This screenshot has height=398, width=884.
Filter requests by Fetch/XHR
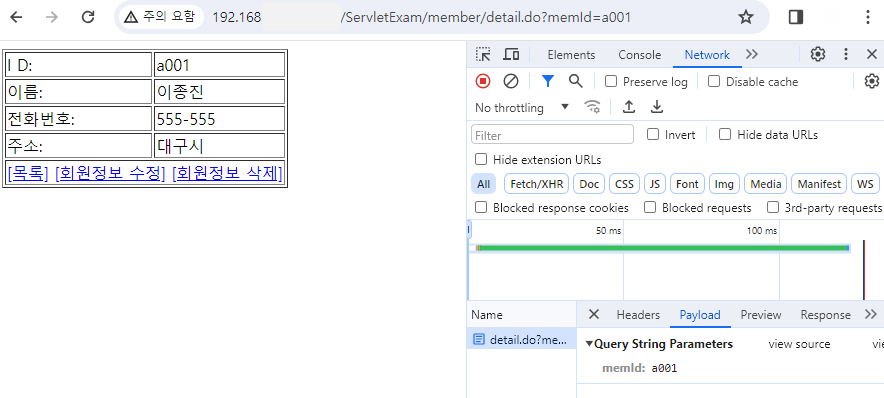[x=536, y=184]
